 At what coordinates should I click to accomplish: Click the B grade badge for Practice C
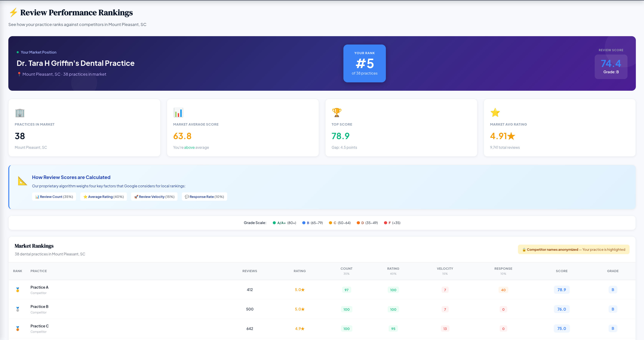[613, 328]
